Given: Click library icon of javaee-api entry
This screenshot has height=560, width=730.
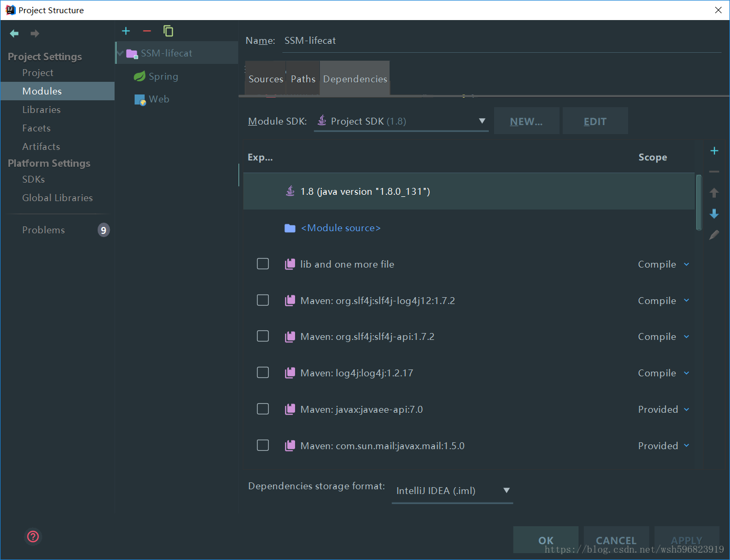Looking at the screenshot, I should 290,410.
